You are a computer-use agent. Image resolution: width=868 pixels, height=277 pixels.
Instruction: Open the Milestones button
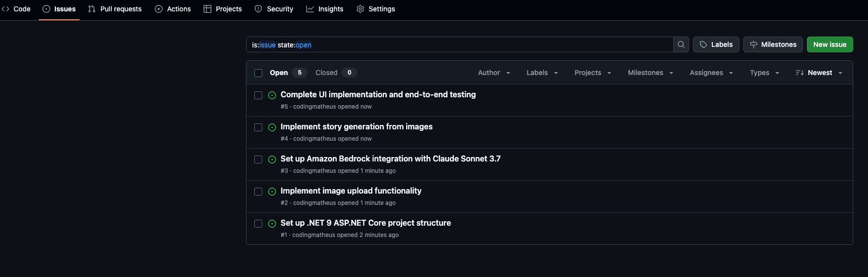click(773, 44)
